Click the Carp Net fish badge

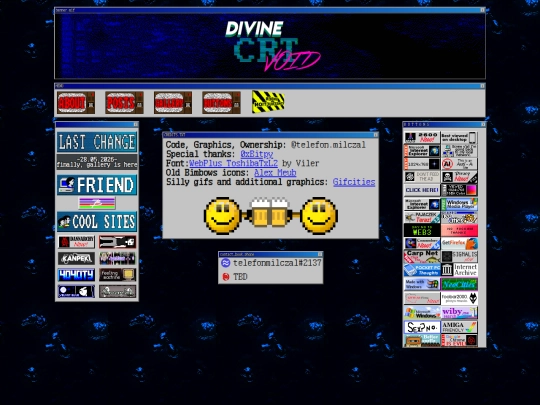click(422, 257)
